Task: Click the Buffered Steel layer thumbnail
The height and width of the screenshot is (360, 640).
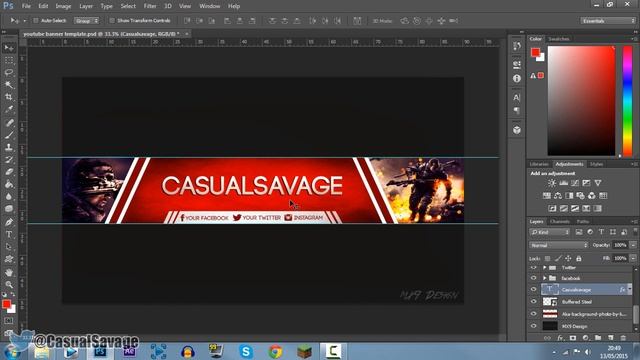Action: [550, 302]
